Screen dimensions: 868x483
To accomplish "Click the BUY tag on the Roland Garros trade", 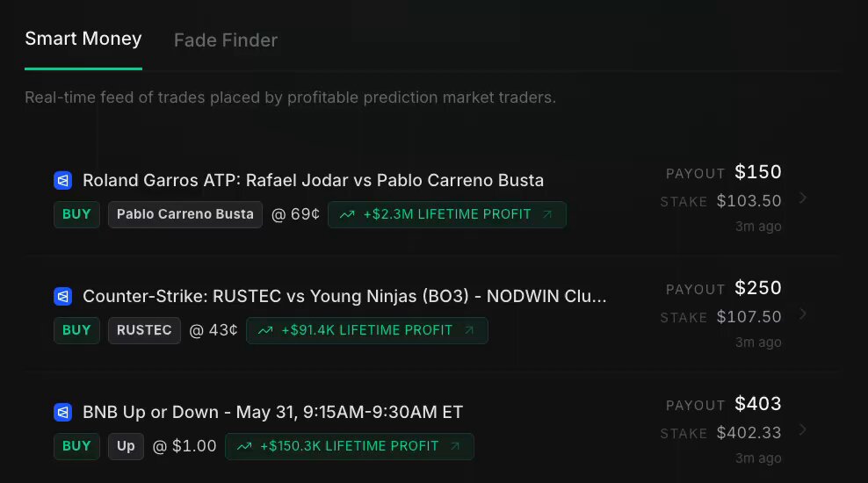I will (76, 214).
